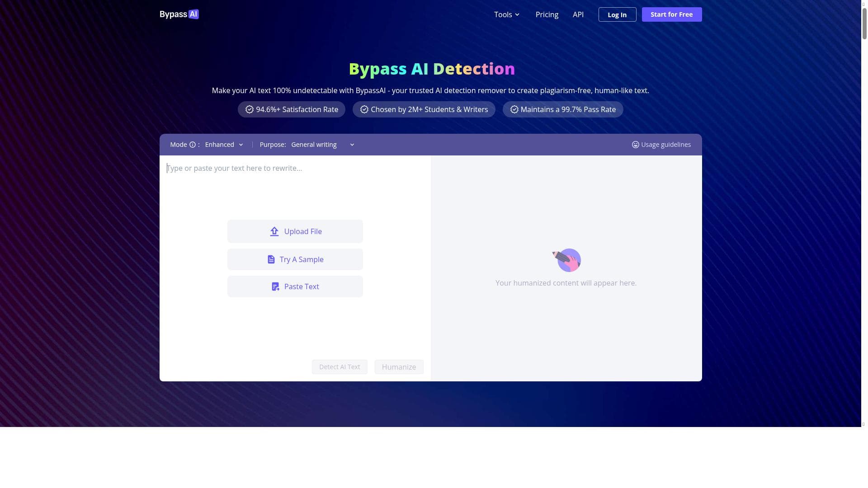Click the Upload File arrow icon
The image size is (868, 488).
pos(274,232)
